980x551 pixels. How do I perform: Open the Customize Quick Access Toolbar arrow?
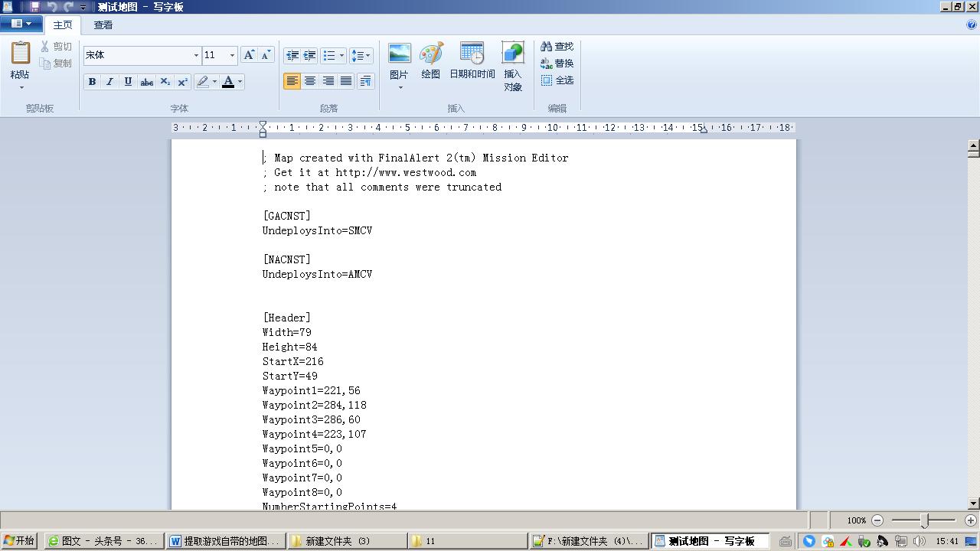pyautogui.click(x=83, y=7)
